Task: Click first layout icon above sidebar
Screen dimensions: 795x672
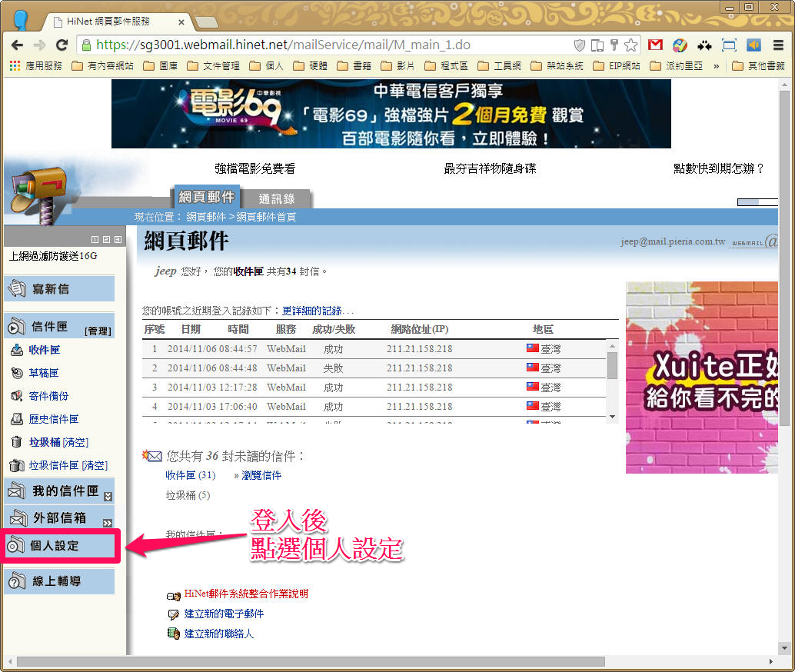Action: pyautogui.click(x=95, y=239)
